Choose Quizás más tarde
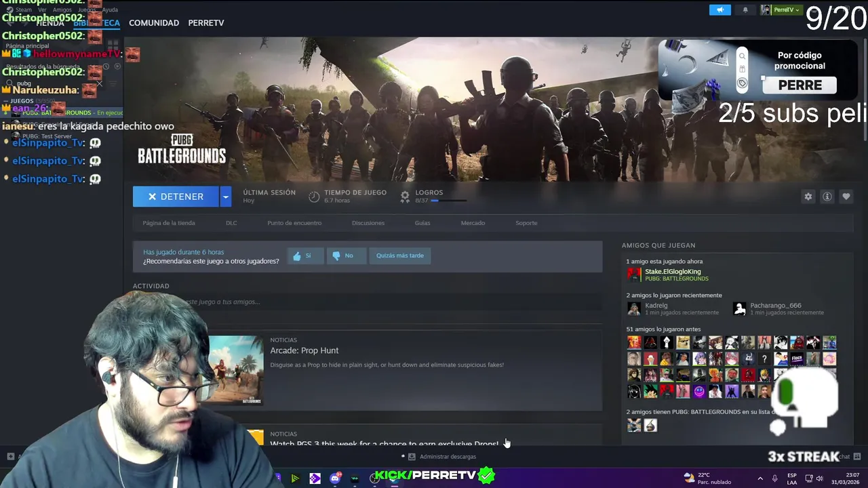Screen dimensions: 868x488 [400, 256]
